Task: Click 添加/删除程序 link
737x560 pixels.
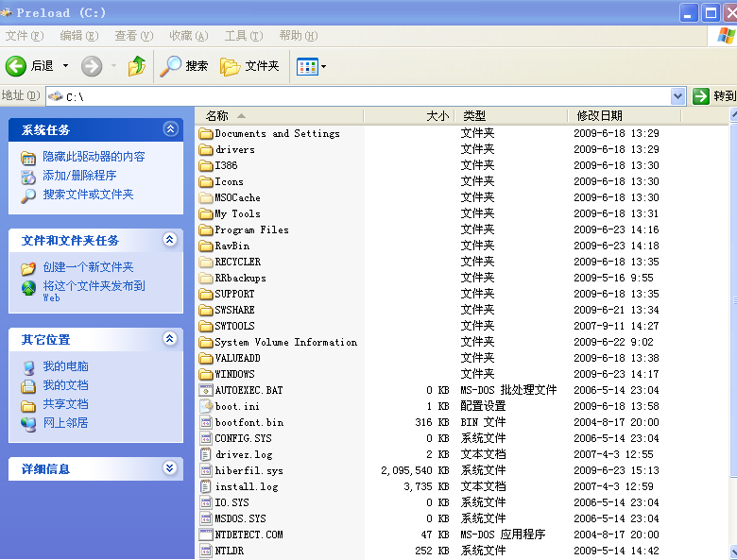Action: [x=79, y=176]
